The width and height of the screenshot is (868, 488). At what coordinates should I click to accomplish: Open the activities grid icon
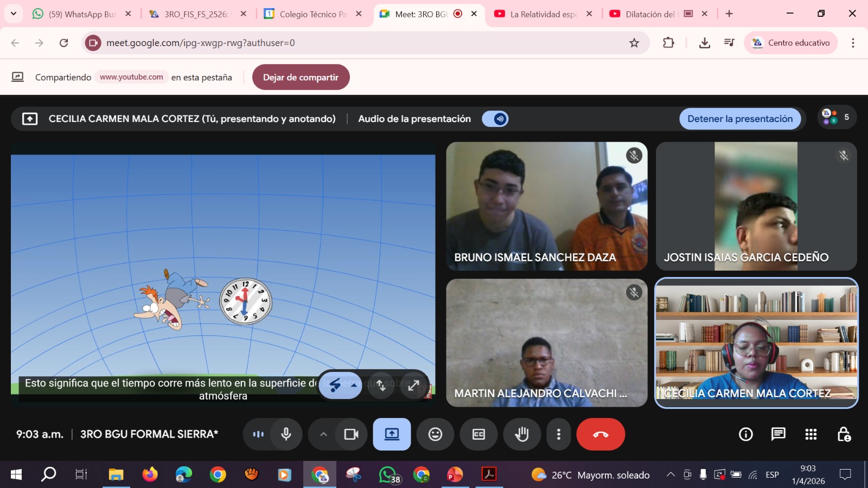[x=810, y=434]
